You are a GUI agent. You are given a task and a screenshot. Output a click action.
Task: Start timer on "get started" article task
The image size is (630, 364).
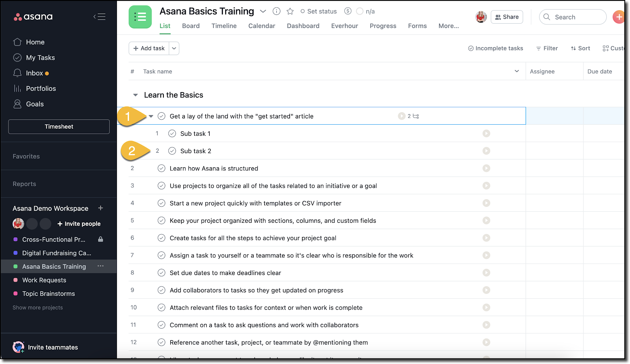pyautogui.click(x=402, y=116)
